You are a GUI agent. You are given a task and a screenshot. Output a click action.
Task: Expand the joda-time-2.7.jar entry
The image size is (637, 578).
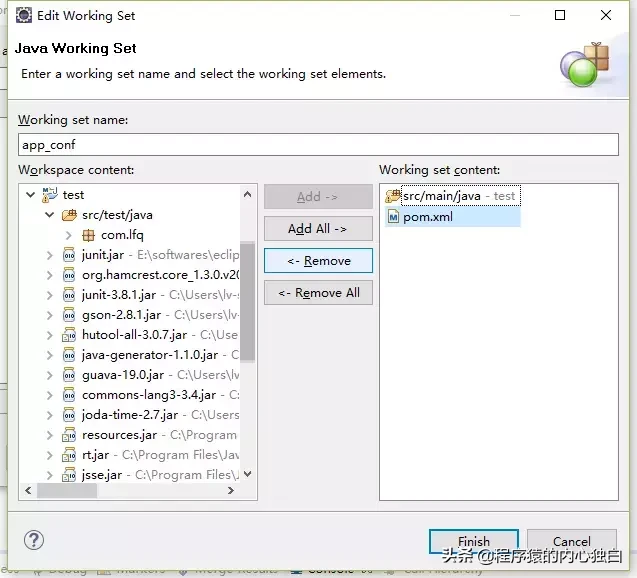50,415
